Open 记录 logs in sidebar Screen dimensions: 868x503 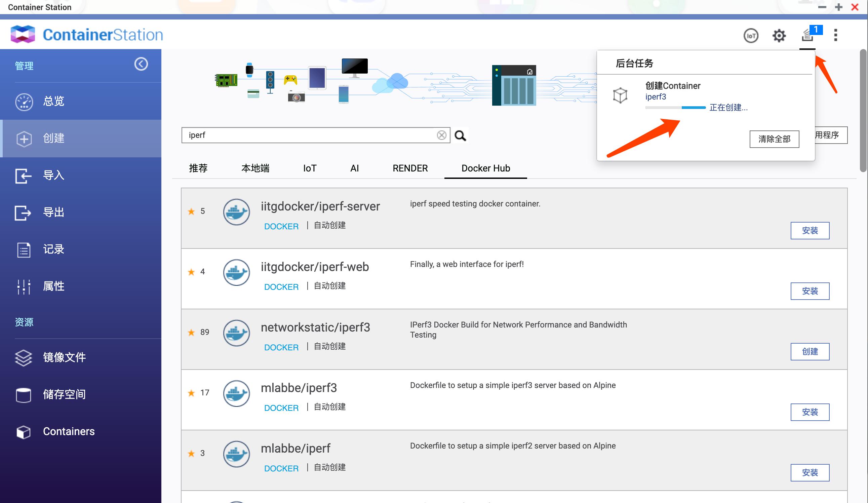pos(53,249)
